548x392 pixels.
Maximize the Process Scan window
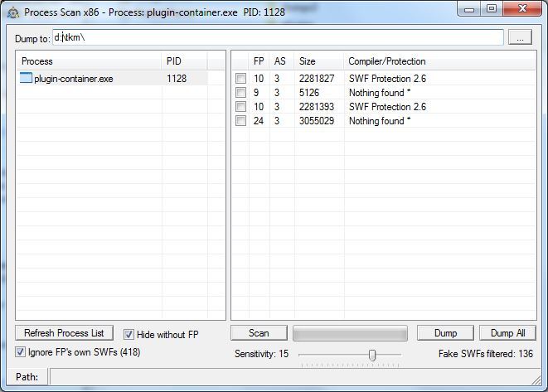[x=492, y=9]
